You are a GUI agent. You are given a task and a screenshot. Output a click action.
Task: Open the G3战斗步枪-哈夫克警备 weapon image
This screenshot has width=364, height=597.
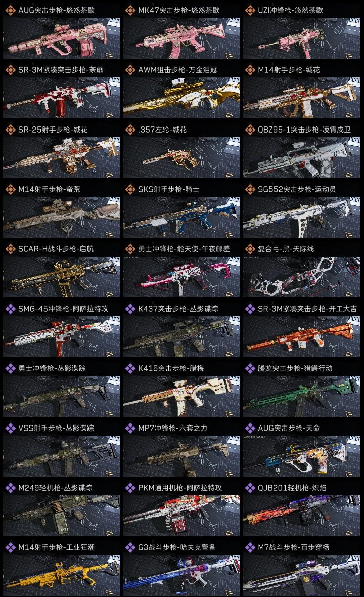181,575
